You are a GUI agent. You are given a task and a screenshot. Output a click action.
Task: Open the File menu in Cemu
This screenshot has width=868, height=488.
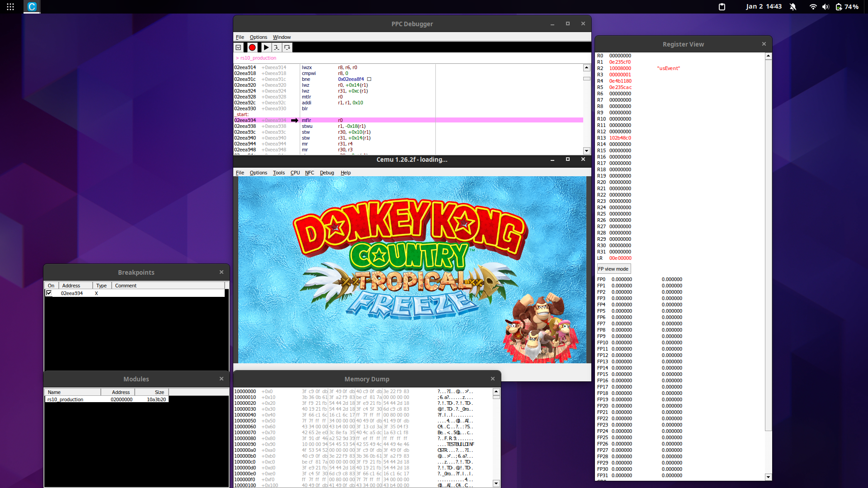click(240, 173)
